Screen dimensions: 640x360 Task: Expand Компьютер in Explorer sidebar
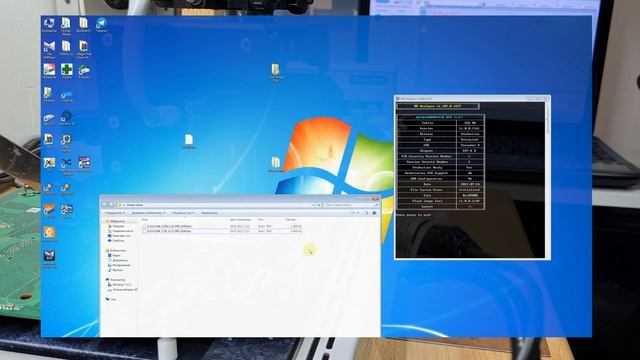(x=116, y=280)
